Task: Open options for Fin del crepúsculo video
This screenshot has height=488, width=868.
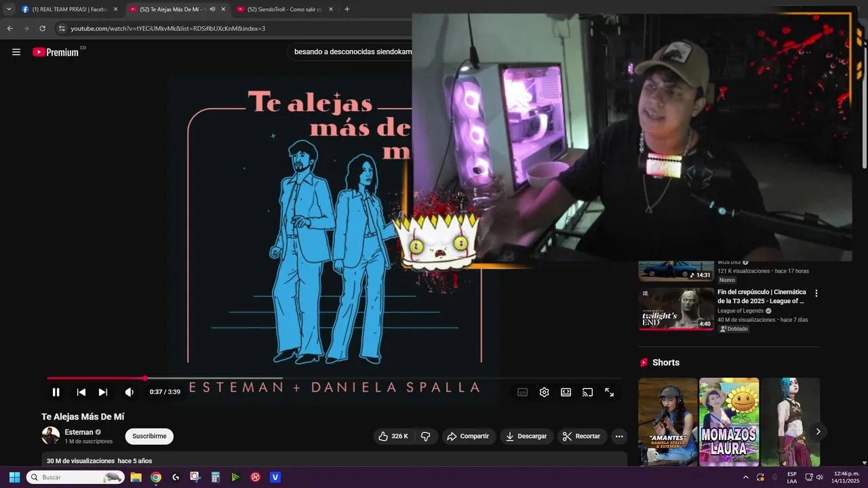Action: tap(816, 293)
